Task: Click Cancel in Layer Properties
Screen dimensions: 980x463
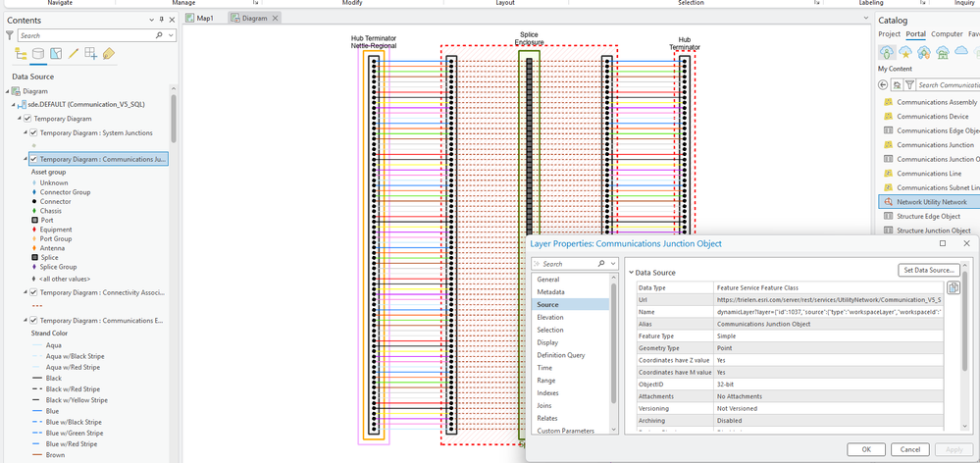Action: tap(910, 449)
